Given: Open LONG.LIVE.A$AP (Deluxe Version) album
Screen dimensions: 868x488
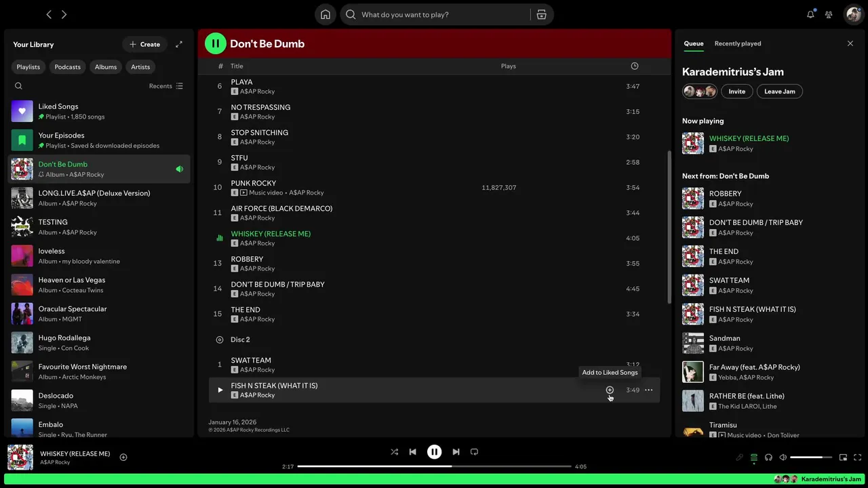Looking at the screenshot, I should click(x=99, y=198).
